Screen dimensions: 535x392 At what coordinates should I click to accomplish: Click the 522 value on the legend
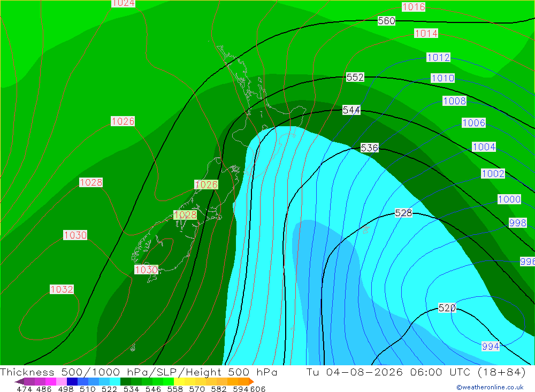click(x=109, y=389)
